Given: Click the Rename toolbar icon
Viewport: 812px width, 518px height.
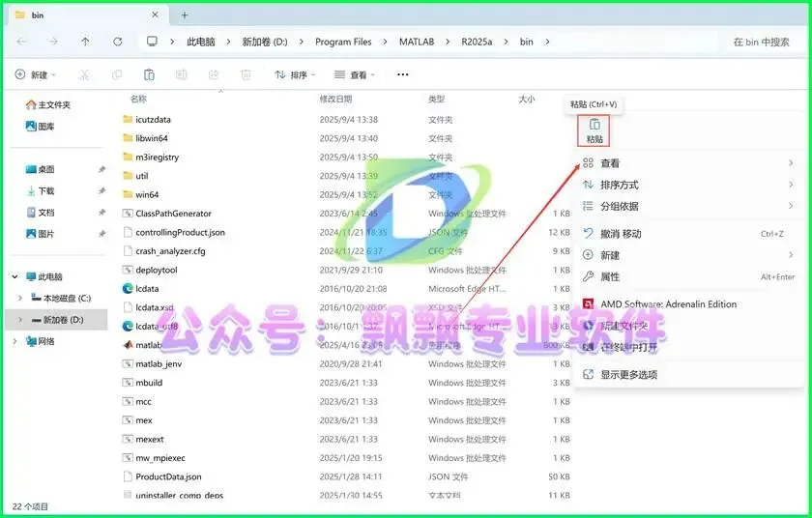Looking at the screenshot, I should coord(182,75).
